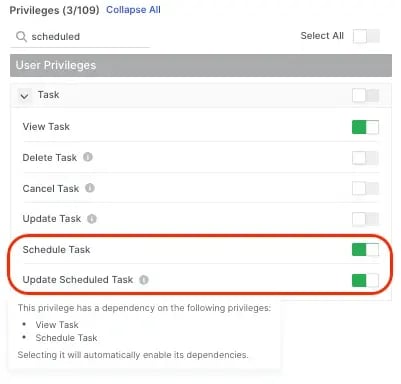The height and width of the screenshot is (384, 401).
Task: Click the Collapse All link
Action: coord(133,10)
